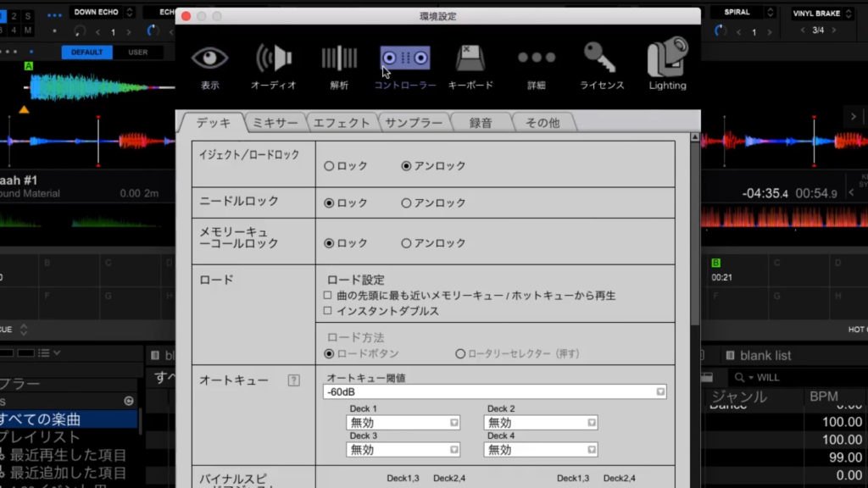Switch to the サンプラー tab
The height and width of the screenshot is (488, 868).
coord(413,123)
